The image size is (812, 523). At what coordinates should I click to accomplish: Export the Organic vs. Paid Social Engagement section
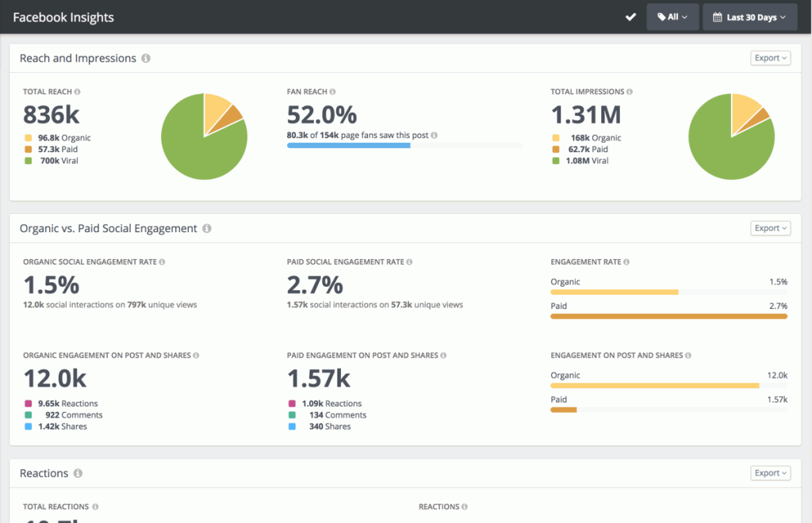[x=770, y=228]
